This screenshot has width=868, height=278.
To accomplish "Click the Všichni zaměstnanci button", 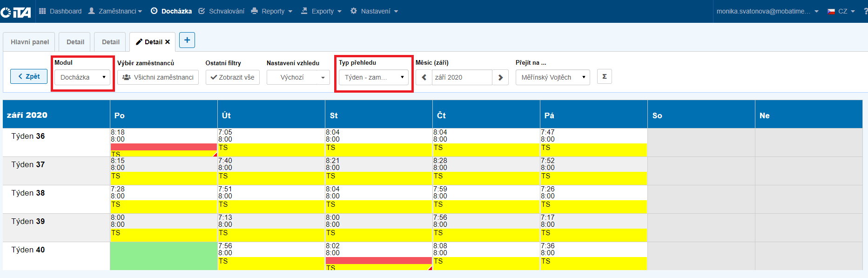I will click(x=158, y=77).
